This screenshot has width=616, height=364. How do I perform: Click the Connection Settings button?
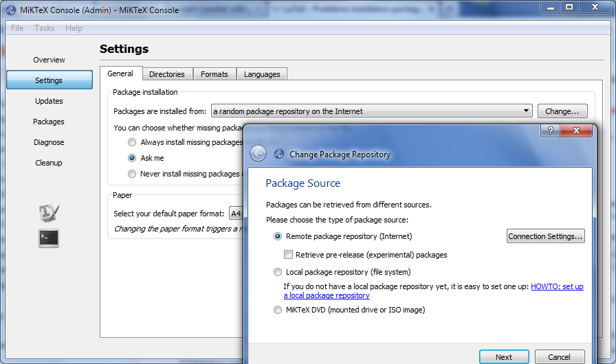545,236
